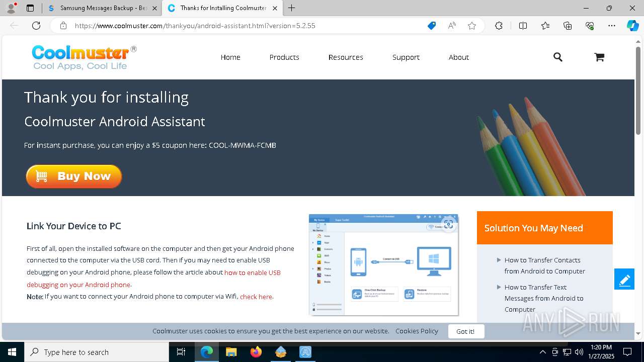The image size is (644, 362).
Task: Open browser Extensions icon
Action: tap(499, 26)
